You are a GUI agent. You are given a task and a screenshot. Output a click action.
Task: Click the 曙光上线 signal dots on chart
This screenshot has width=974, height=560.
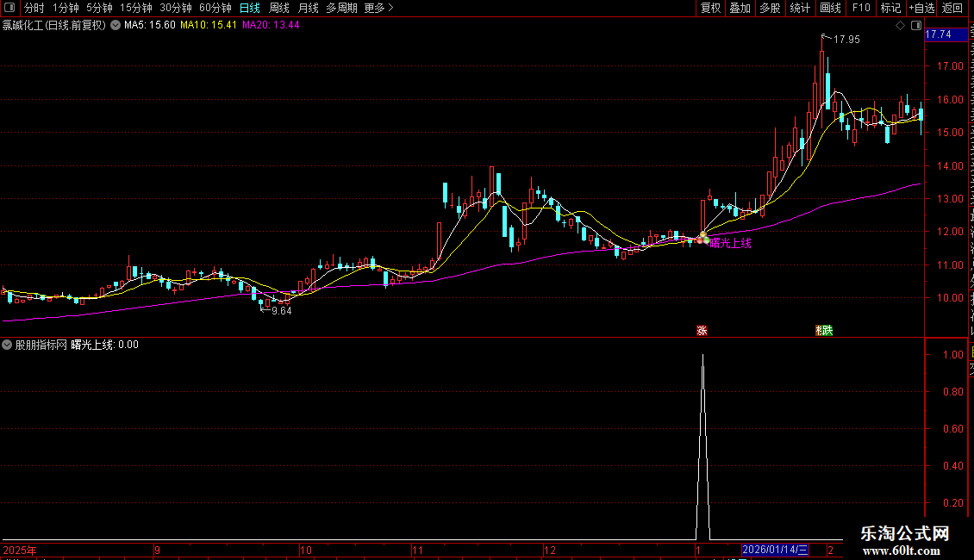pyautogui.click(x=702, y=239)
